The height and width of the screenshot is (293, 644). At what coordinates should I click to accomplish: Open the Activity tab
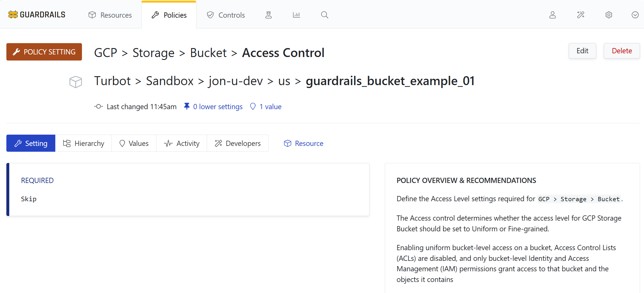click(x=182, y=143)
